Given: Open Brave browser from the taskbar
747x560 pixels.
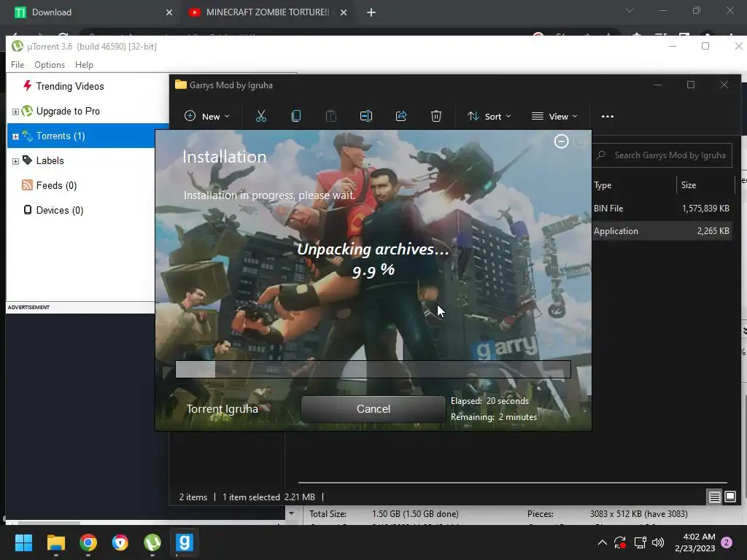Looking at the screenshot, I should pyautogui.click(x=120, y=542).
